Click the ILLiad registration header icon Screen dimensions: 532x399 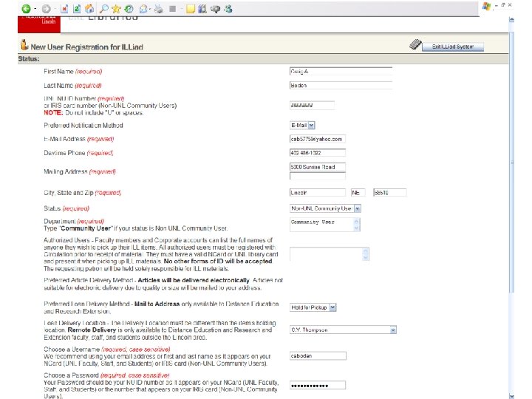[24, 45]
